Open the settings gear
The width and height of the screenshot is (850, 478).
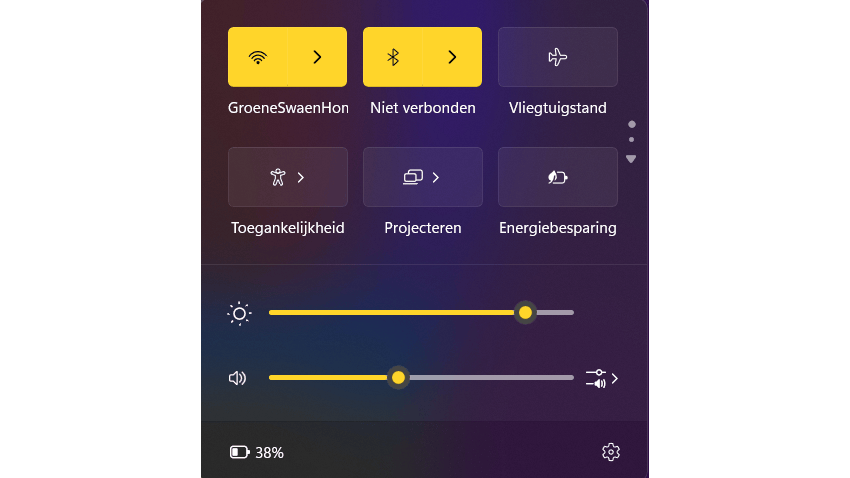[611, 452]
